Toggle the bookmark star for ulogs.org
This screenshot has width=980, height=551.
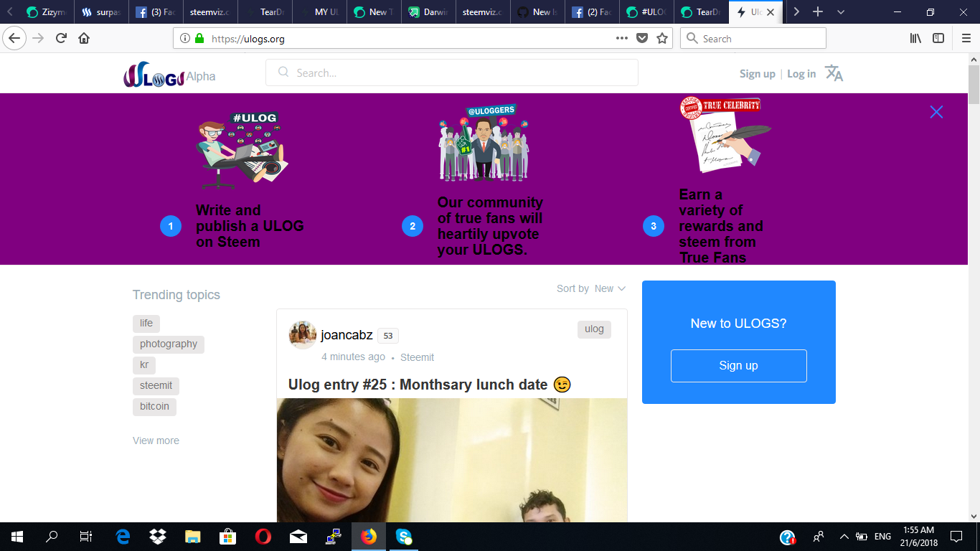point(661,38)
